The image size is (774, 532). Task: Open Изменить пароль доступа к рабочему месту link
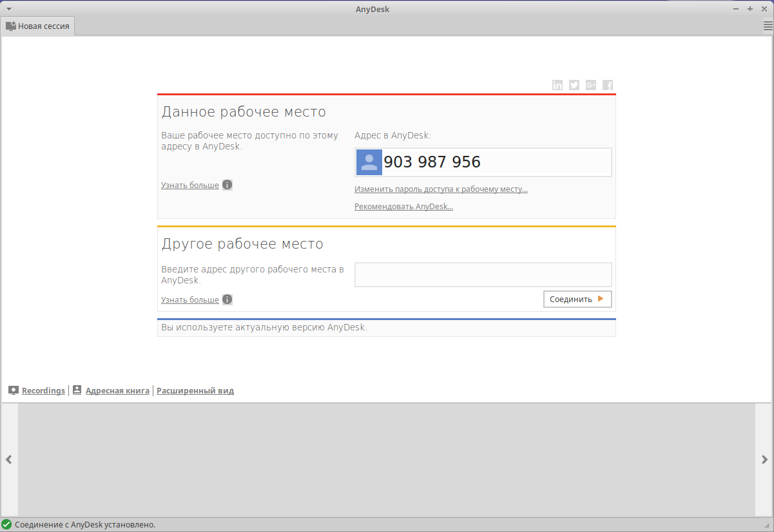coord(441,189)
